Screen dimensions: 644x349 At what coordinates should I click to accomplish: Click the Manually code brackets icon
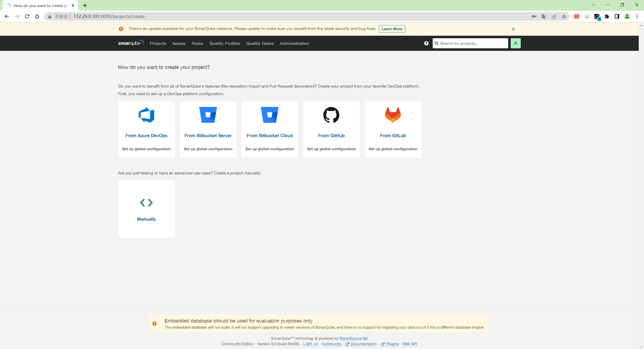pyautogui.click(x=146, y=203)
